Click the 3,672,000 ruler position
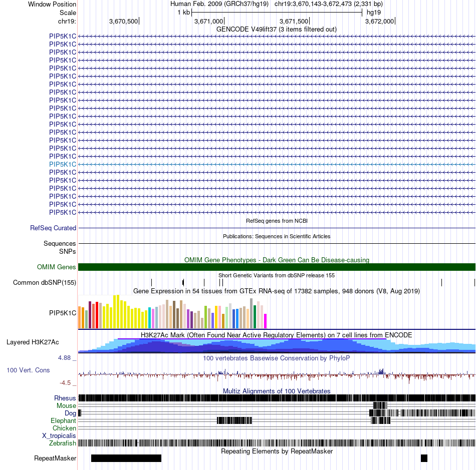 379,21
